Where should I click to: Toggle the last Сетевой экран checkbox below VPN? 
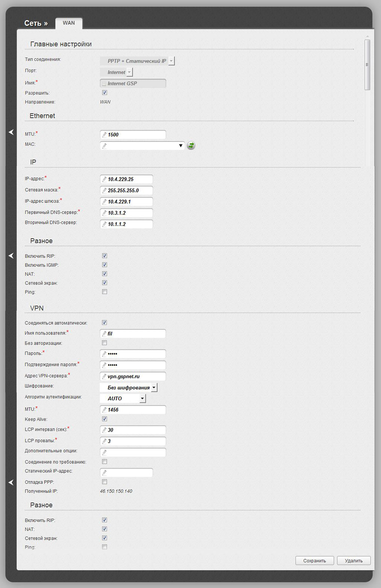104,538
